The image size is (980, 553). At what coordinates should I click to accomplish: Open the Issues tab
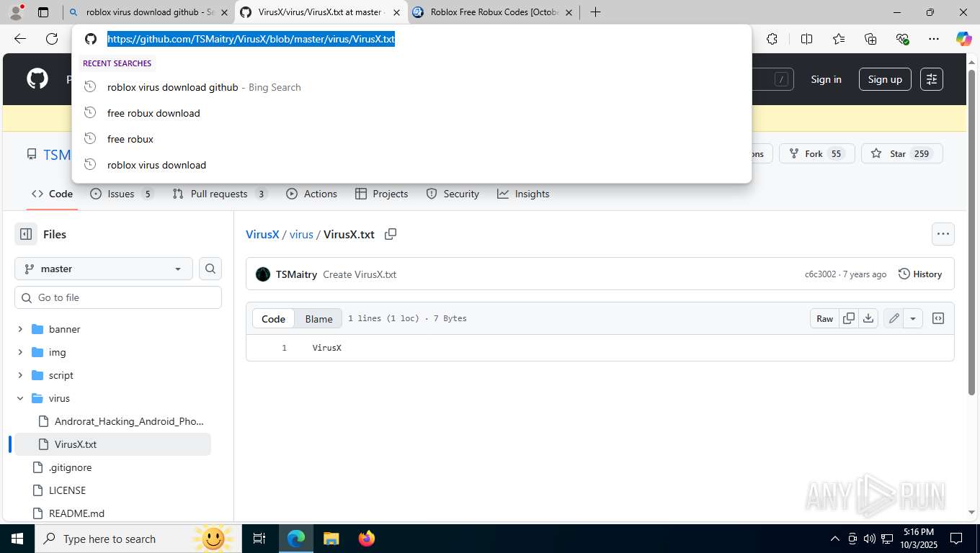122,194
